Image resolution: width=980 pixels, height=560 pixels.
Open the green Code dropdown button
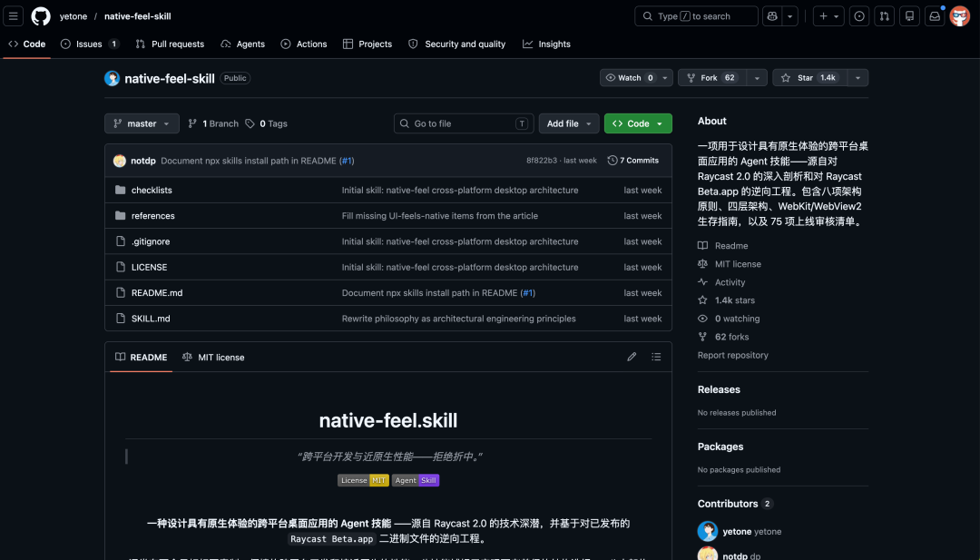(x=638, y=123)
